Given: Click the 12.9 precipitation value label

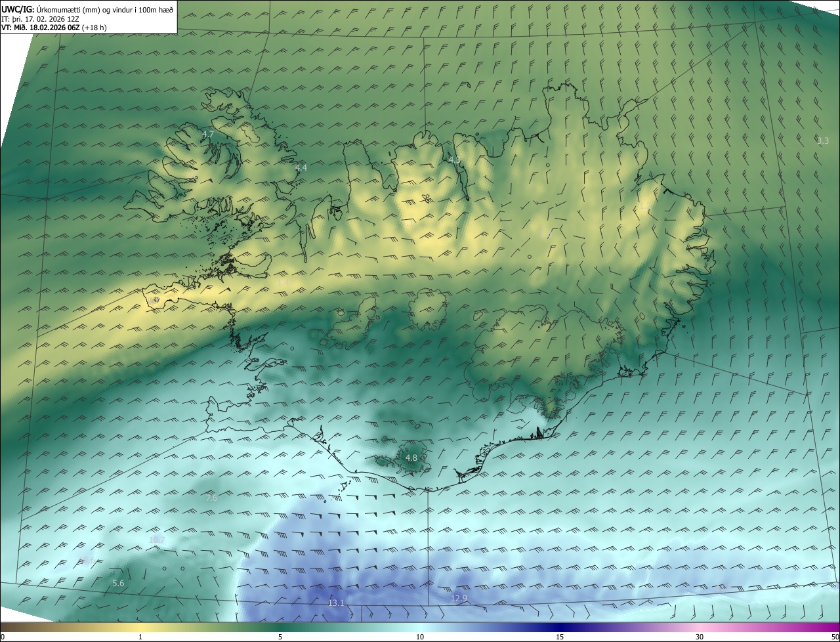Looking at the screenshot, I should [459, 598].
